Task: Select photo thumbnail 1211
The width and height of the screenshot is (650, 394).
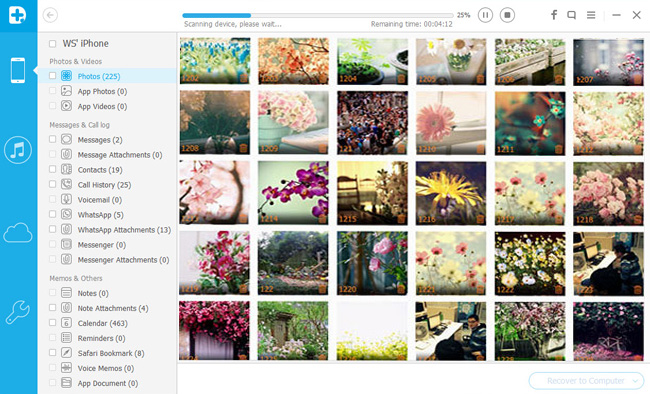Action: pos(530,123)
